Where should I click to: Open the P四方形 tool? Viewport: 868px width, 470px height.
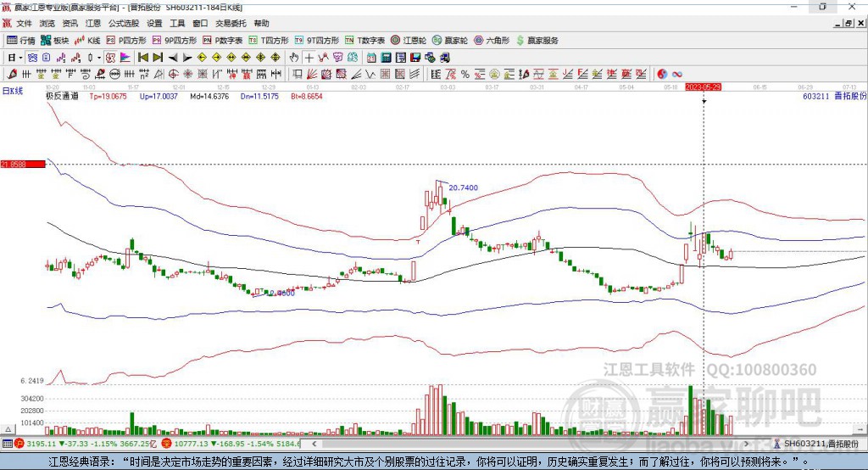pyautogui.click(x=126, y=41)
